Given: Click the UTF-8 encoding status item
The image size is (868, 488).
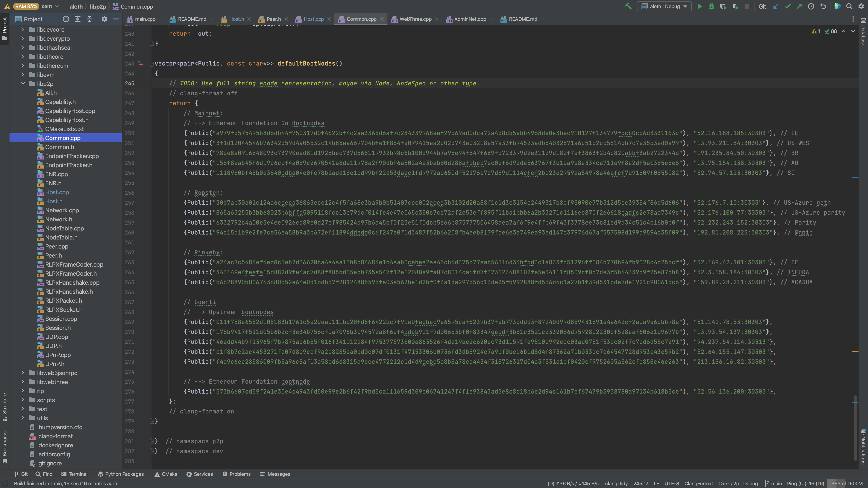Looking at the screenshot, I should 672,483.
